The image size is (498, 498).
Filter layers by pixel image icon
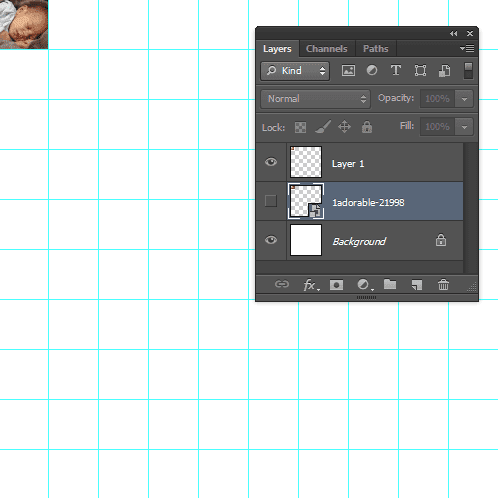click(348, 71)
